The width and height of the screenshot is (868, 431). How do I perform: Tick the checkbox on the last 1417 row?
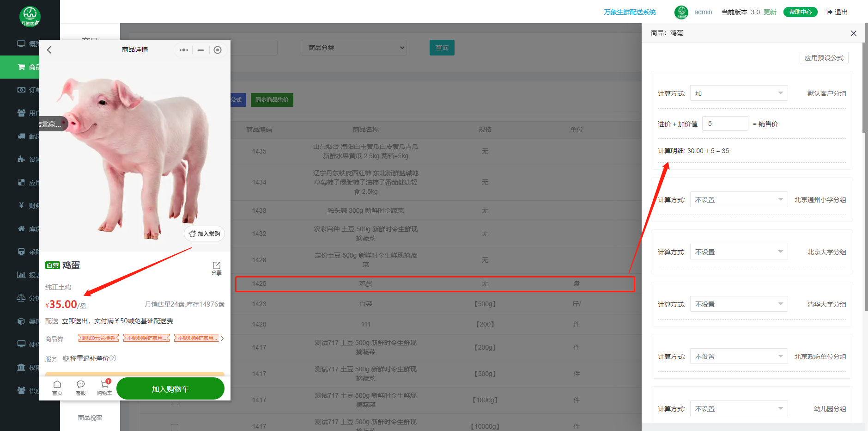point(175,427)
